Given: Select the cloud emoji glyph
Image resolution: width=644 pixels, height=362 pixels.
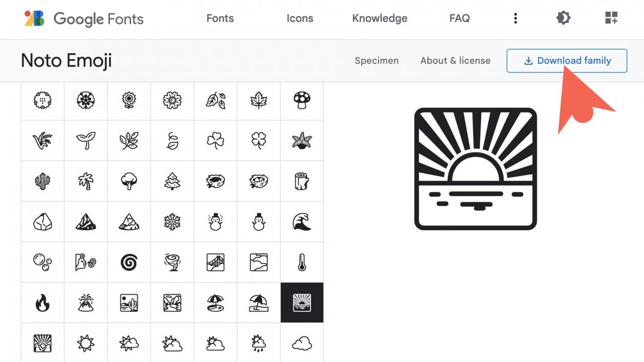Looking at the screenshot, I should (x=302, y=343).
